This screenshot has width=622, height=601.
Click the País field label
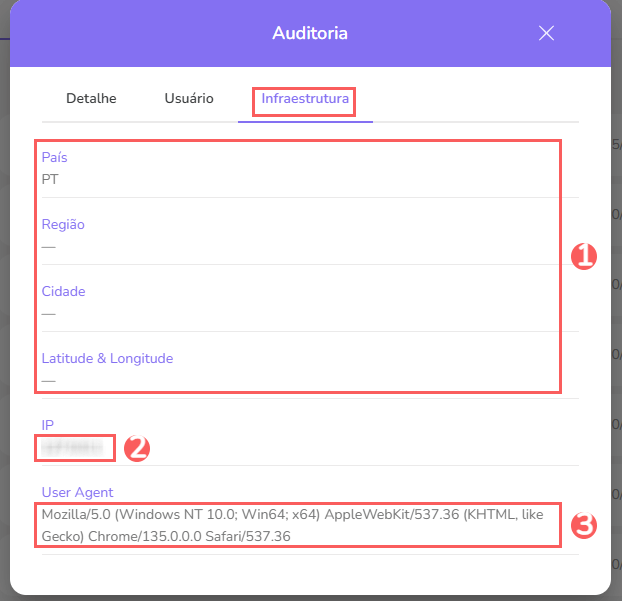point(54,158)
